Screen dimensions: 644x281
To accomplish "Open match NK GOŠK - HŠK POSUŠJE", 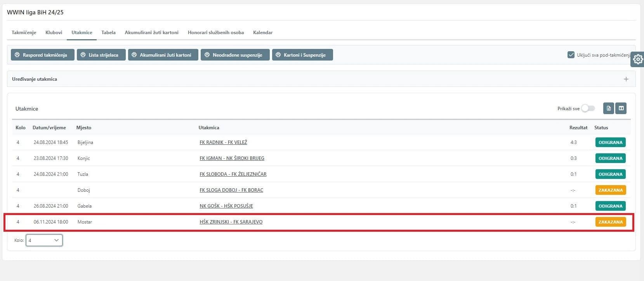I will pyautogui.click(x=226, y=206).
